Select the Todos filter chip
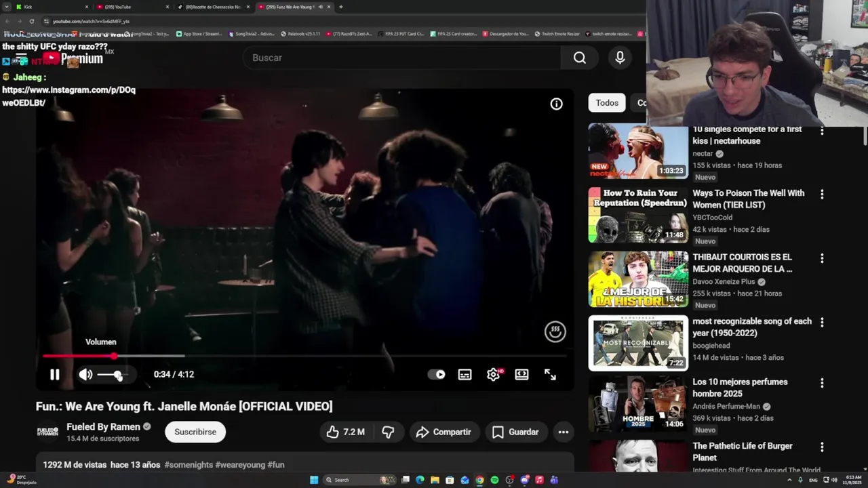Screen dimensions: 868x488 (607, 103)
